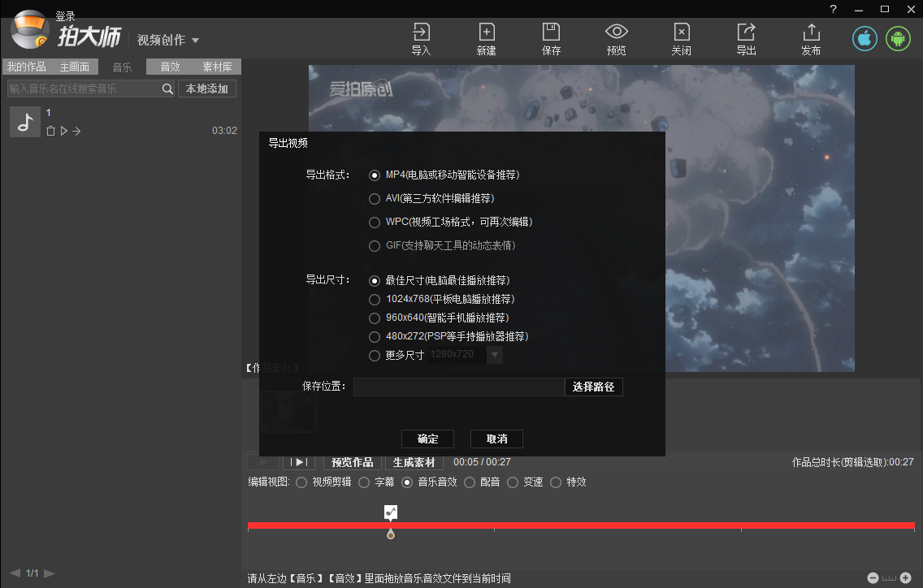The height and width of the screenshot is (588, 923).
Task: Delete music track 1 with trash icon
Action: click(50, 130)
